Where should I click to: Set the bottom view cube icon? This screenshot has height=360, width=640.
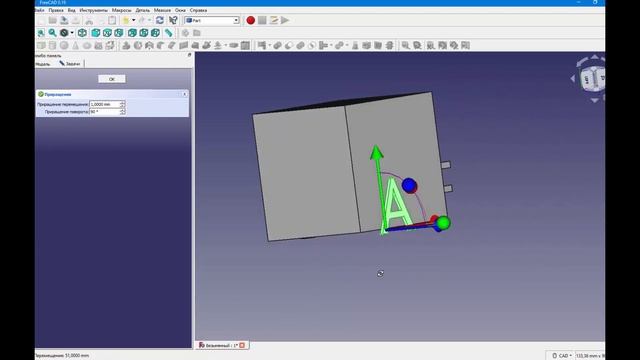(x=144, y=33)
